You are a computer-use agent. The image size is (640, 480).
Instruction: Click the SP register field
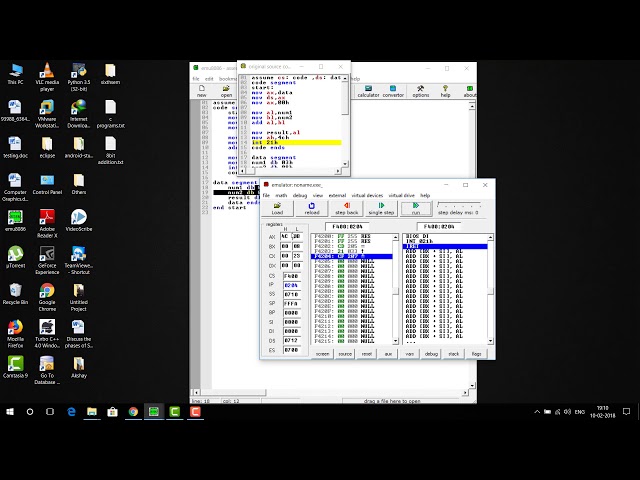291,304
